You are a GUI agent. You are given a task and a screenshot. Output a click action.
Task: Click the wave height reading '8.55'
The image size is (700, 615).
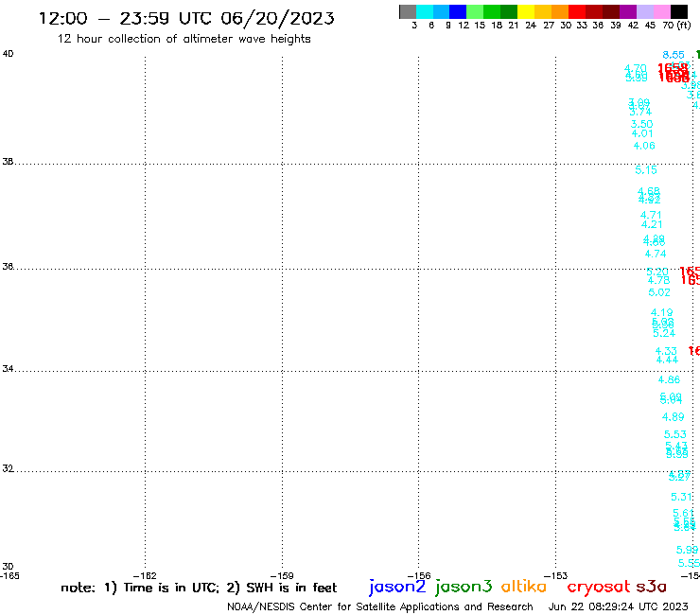pyautogui.click(x=674, y=55)
